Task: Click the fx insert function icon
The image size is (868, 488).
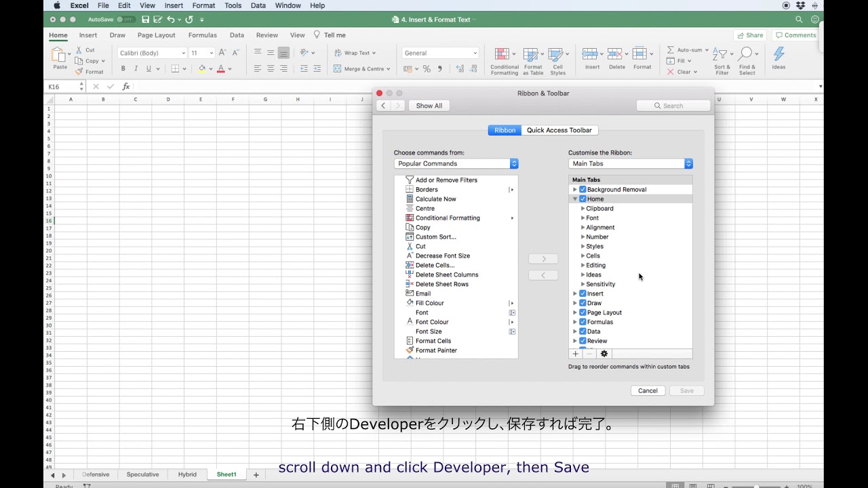Action: click(x=125, y=87)
